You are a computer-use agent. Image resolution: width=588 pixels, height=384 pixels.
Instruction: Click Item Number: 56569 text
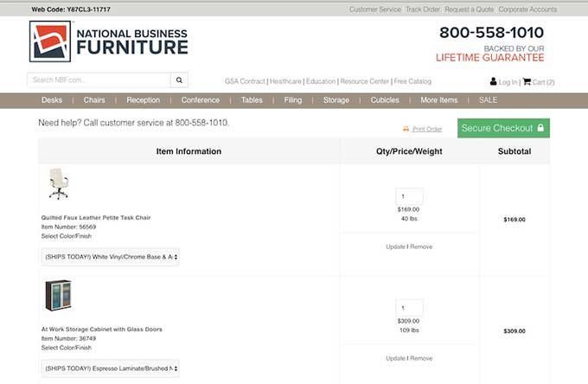(x=68, y=227)
